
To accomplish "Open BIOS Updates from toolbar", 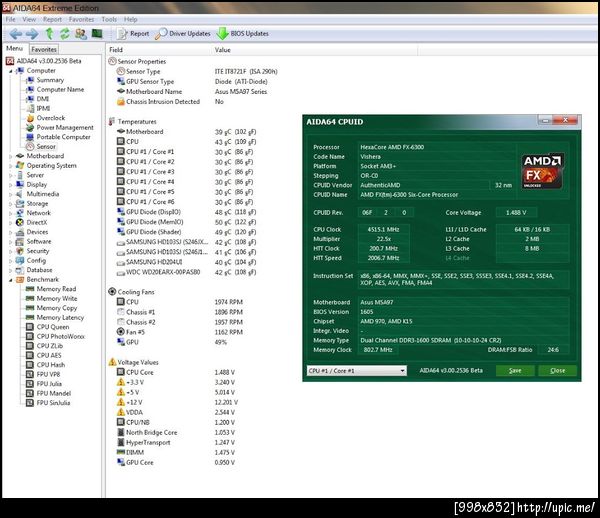I will (x=243, y=34).
